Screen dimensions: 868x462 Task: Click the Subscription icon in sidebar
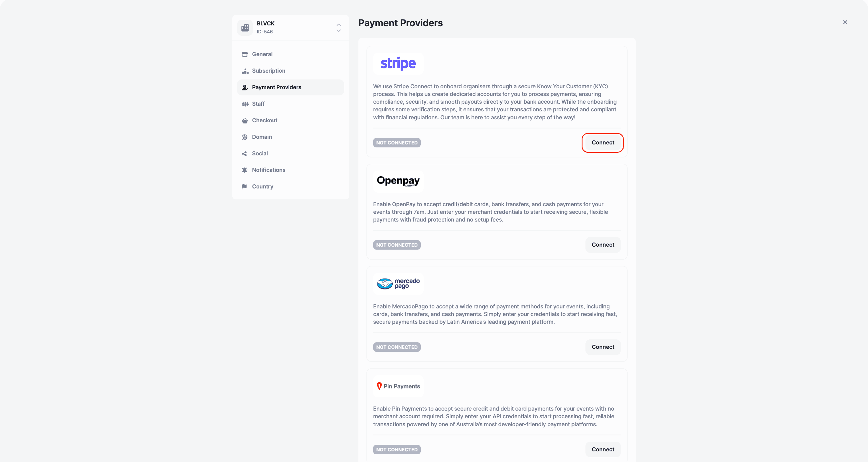click(x=245, y=71)
